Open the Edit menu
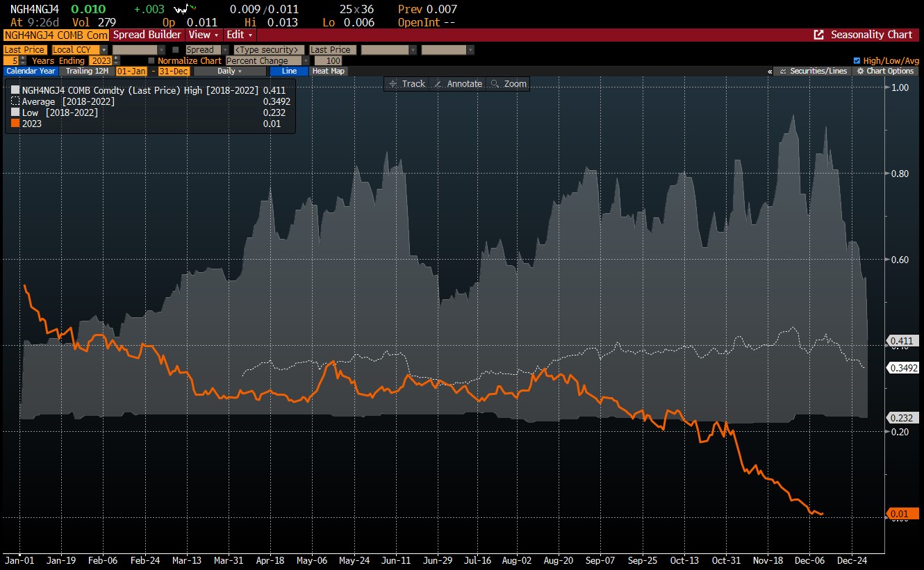 pos(240,35)
